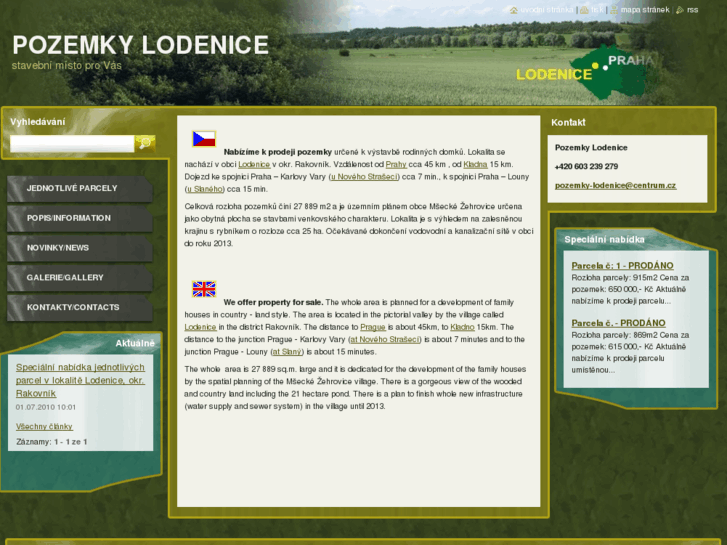Focus the Vyhledávání search field
Image resolution: width=727 pixels, height=545 pixels.
pyautogui.click(x=72, y=144)
